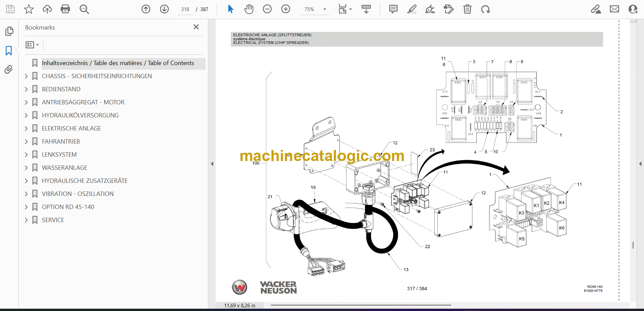Expand the ELEKTRISCHE ANLAGE bookmark
644x311 pixels.
tap(26, 128)
